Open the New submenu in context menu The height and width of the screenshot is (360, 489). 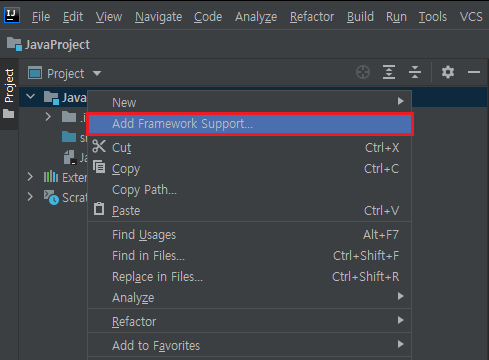(249, 103)
